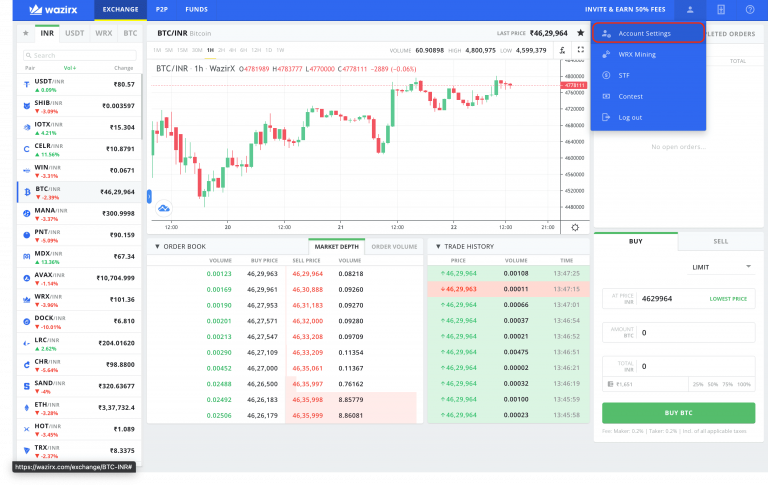Open the LIMIT order type dropdown

tap(722, 267)
